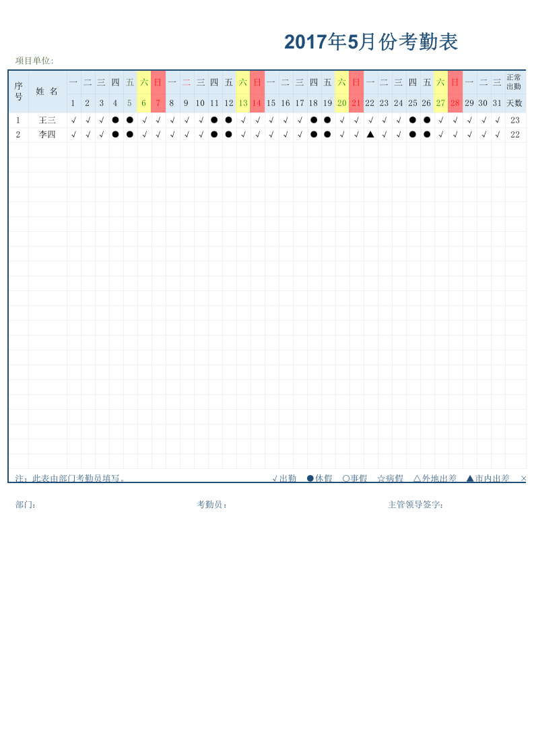Click the note 注:此表由部门考勤员填写。
Image resolution: width=534 pixels, height=756 pixels.
point(71,478)
